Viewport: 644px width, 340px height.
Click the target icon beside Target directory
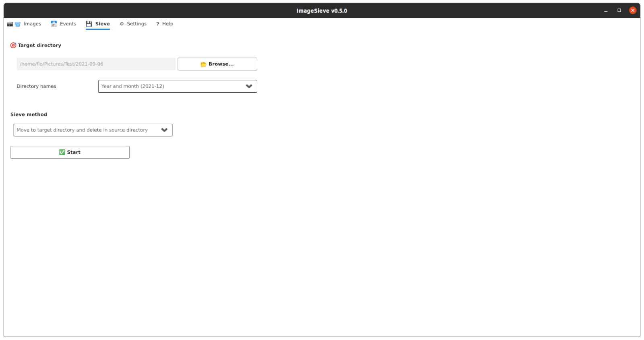pyautogui.click(x=13, y=45)
